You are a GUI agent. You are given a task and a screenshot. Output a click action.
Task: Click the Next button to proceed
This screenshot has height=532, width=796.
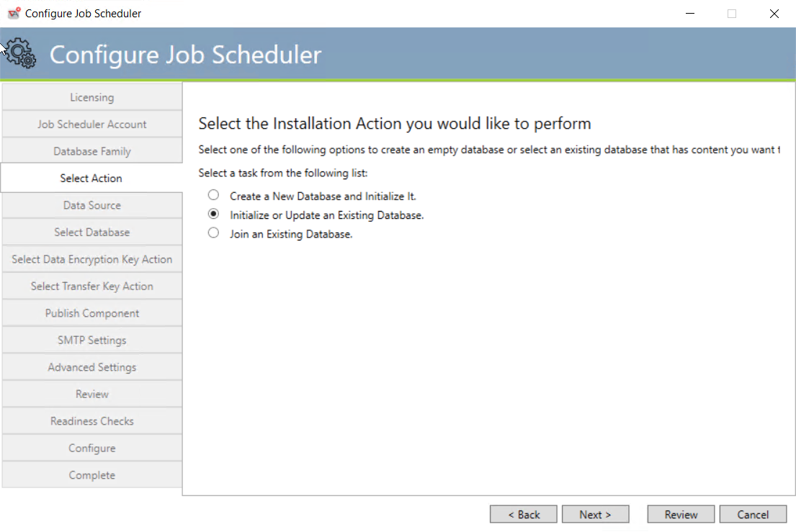(595, 514)
